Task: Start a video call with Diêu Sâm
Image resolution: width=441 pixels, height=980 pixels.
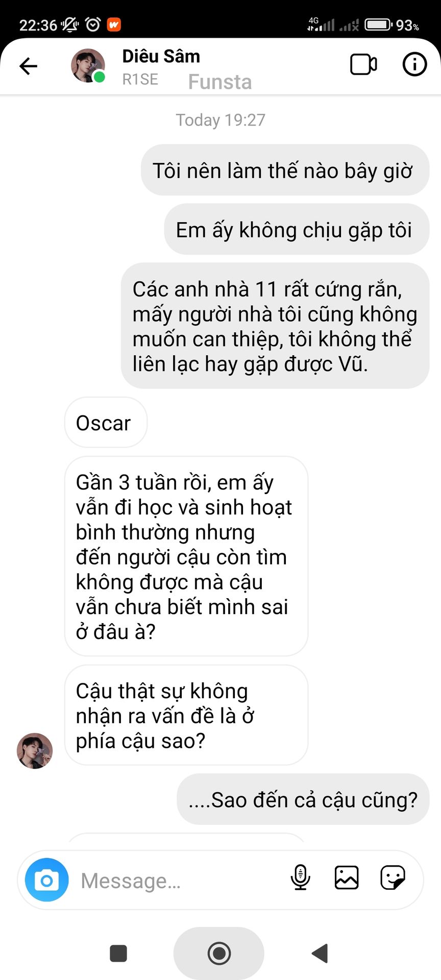Action: 363,65
